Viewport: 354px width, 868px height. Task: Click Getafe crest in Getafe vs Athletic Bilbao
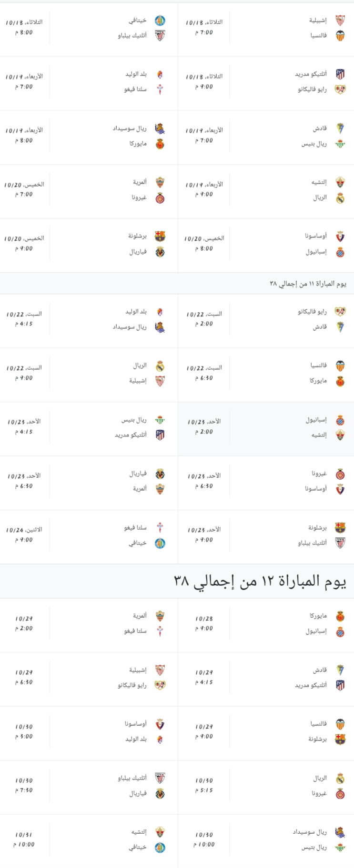pyautogui.click(x=160, y=20)
